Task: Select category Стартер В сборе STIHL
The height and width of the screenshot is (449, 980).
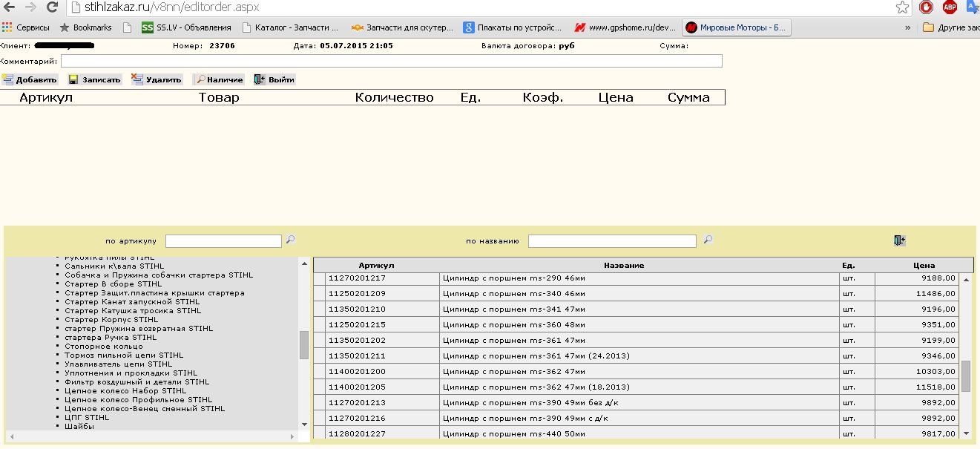Action: [x=113, y=284]
